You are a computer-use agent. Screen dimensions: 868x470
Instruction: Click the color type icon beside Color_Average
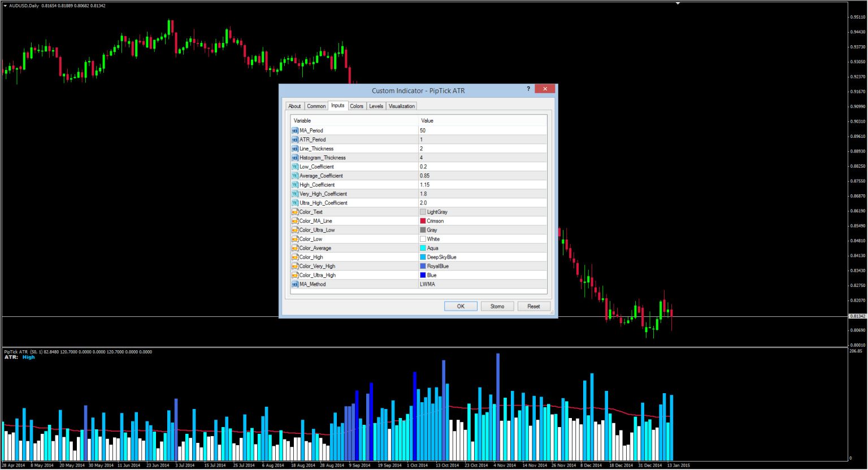coord(294,248)
